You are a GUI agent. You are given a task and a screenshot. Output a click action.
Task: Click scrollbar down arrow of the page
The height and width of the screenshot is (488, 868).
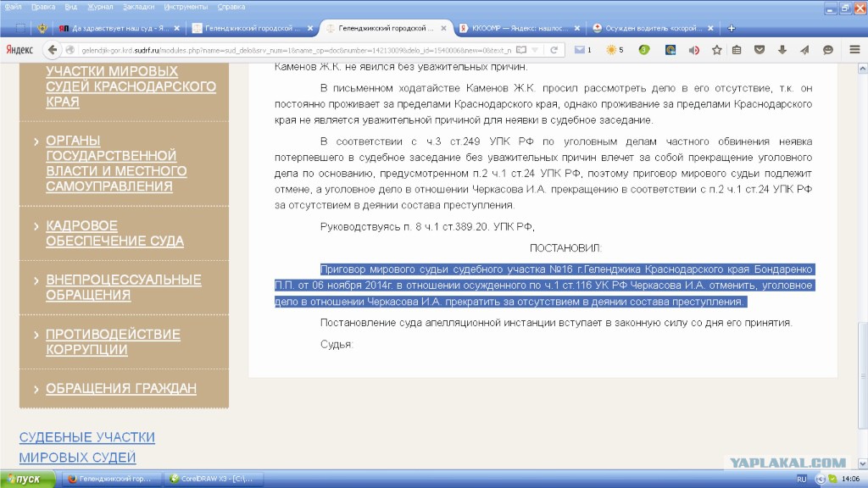pyautogui.click(x=862, y=463)
